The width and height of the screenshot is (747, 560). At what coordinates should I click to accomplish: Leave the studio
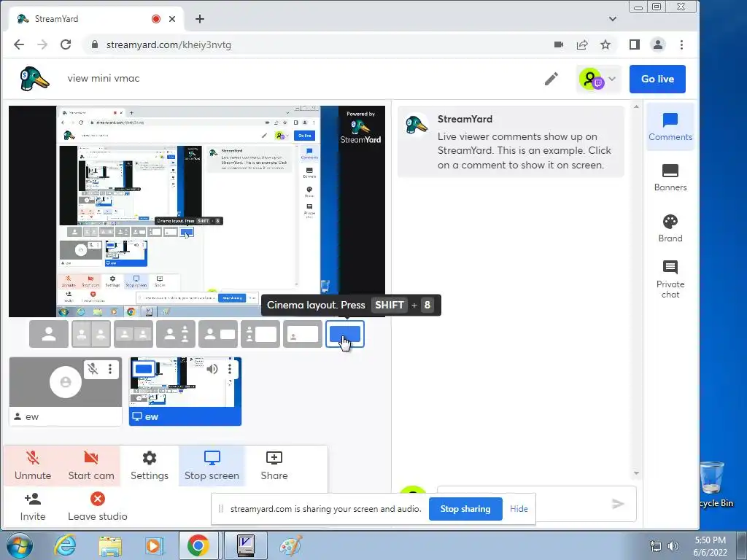pyautogui.click(x=98, y=507)
